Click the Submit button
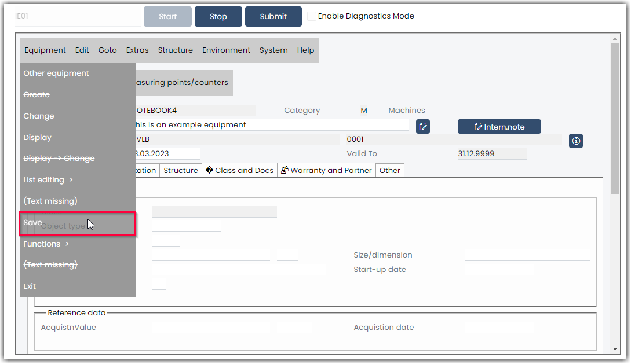The width and height of the screenshot is (631, 364). (273, 16)
